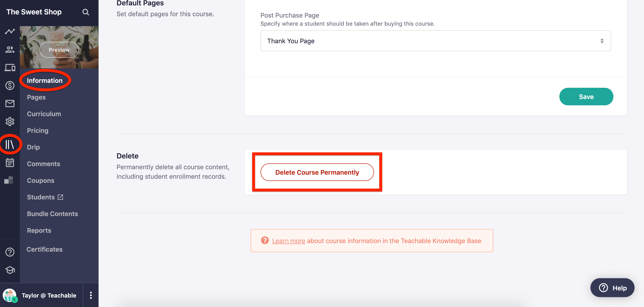Image resolution: width=644 pixels, height=307 pixels.
Task: Click The Sweet Shop school name
Action: tap(34, 12)
